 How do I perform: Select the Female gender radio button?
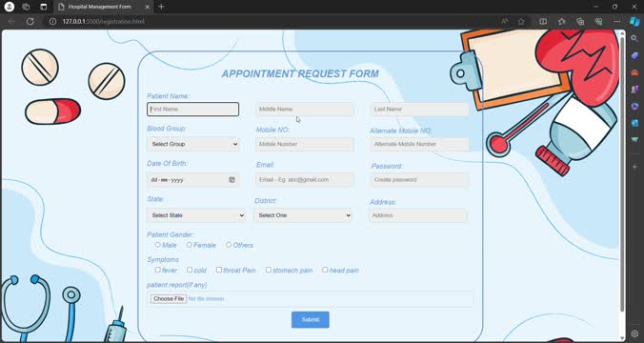pyautogui.click(x=189, y=245)
